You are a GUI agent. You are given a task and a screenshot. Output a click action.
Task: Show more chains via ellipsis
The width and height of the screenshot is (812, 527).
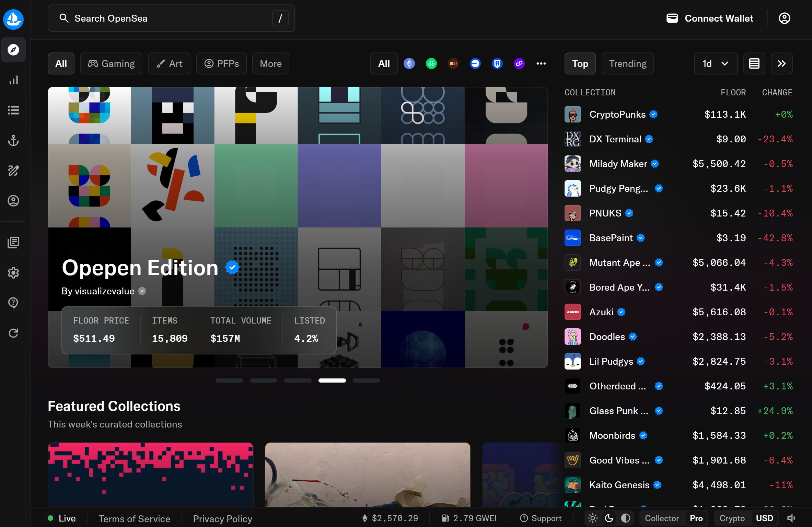[541, 63]
